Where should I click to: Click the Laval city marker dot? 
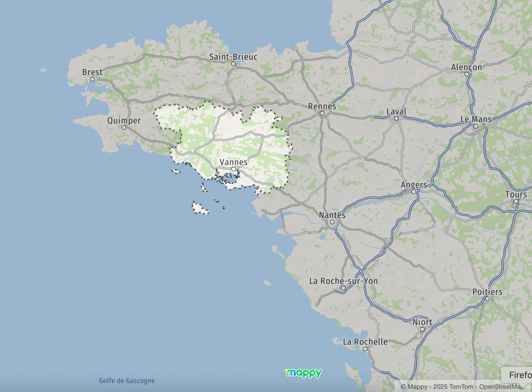coord(396,118)
